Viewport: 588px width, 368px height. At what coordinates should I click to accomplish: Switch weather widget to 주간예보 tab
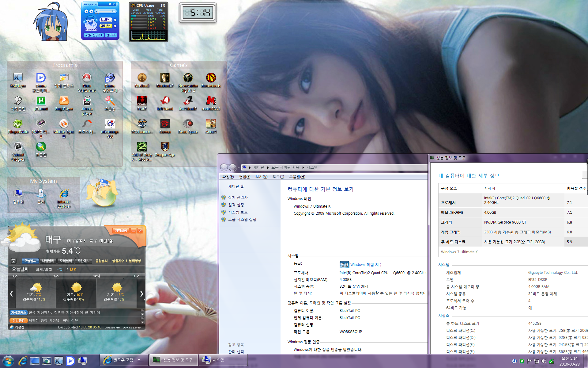coord(84,261)
